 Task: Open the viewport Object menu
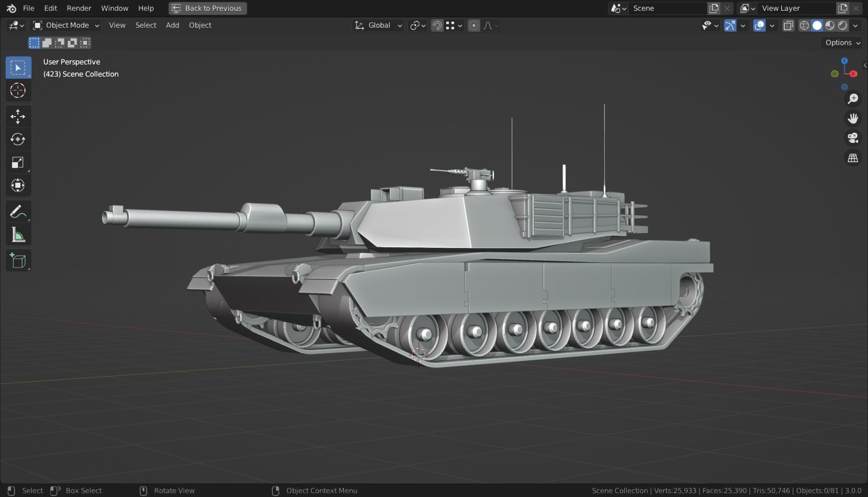(200, 25)
